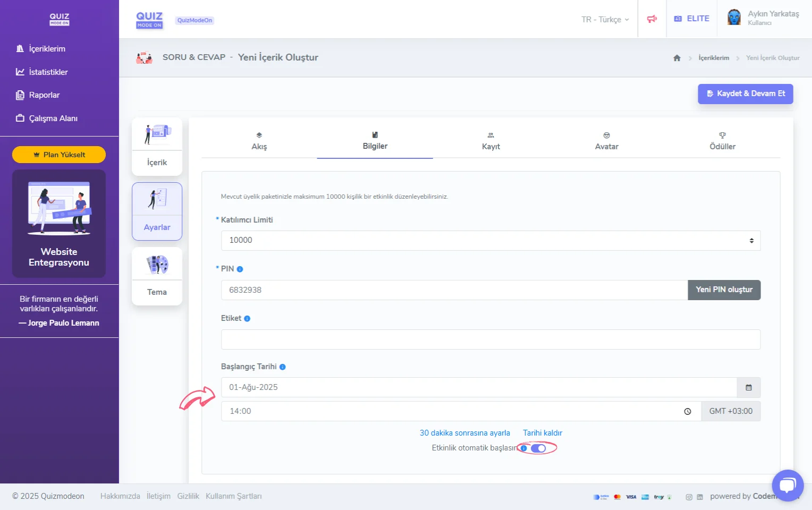Click the Etiket info icon
812x510 pixels.
coord(247,319)
